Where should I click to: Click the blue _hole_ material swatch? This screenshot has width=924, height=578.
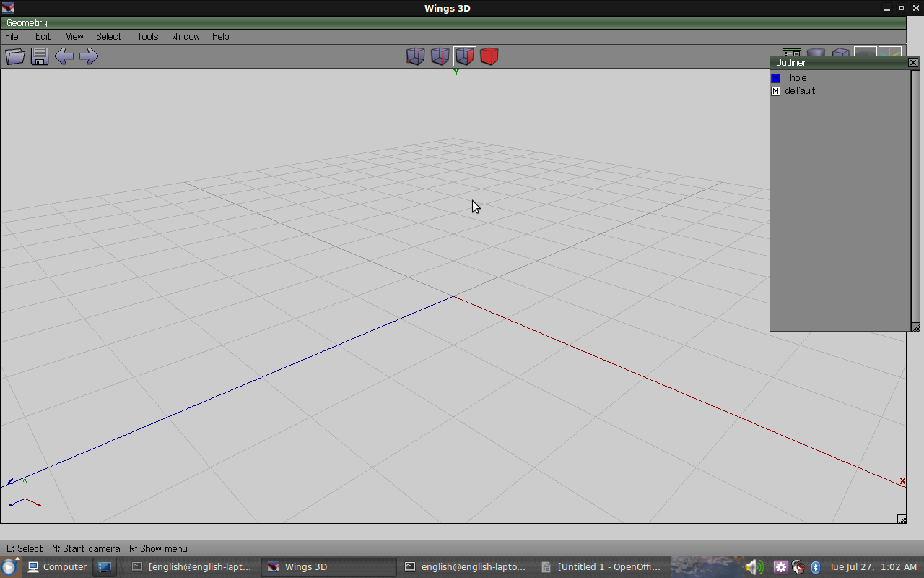coord(776,78)
